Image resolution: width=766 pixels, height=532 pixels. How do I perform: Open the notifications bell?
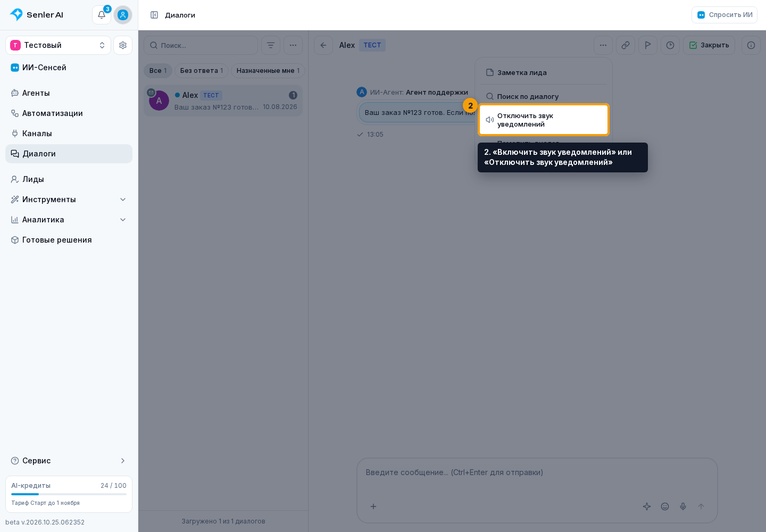(x=102, y=15)
